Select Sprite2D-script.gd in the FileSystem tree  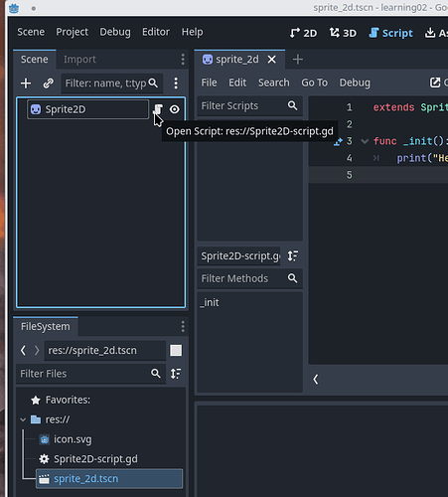(95, 459)
